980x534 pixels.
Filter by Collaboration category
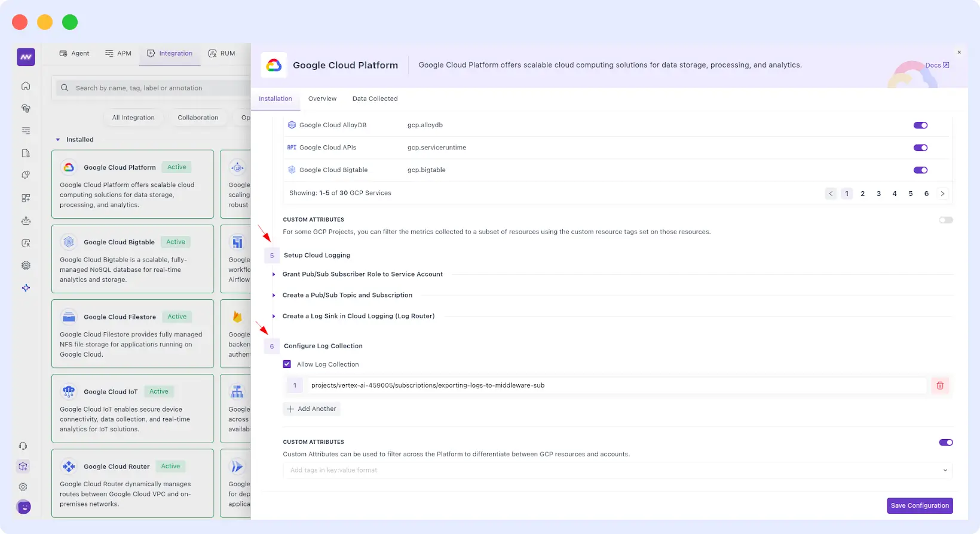tap(198, 118)
